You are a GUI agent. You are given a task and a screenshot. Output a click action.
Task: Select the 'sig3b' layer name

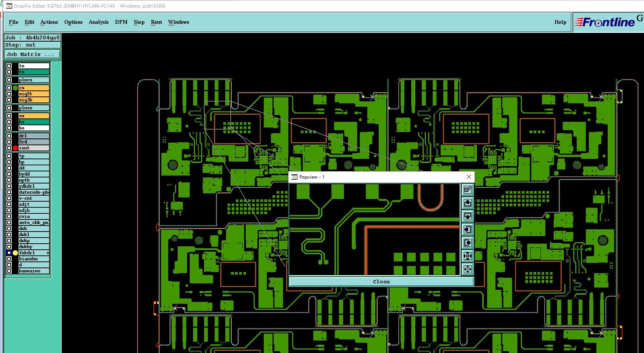click(x=34, y=100)
